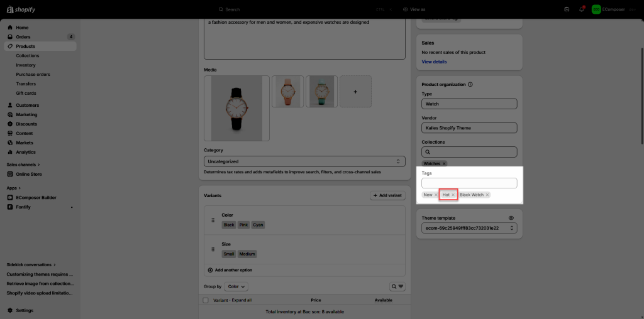Viewport: 644px width, 319px height.
Task: Click drag handle beside Color option
Action: [x=213, y=220]
